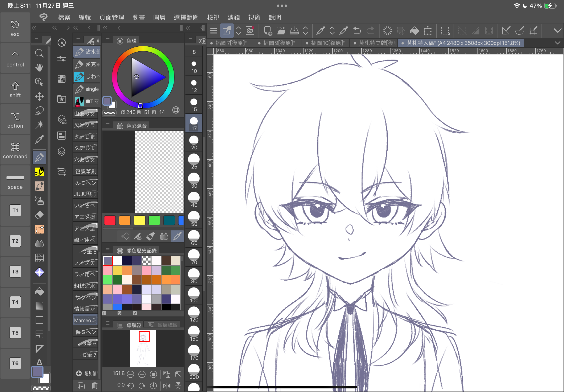Click the Undo arrow in the command bar
This screenshot has height=392, width=564.
[x=357, y=31]
